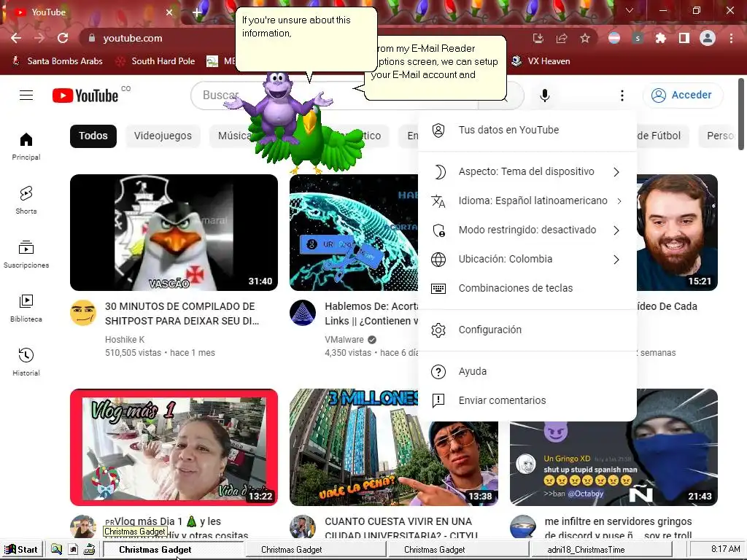Click the page vertical scrollbar

point(741,114)
